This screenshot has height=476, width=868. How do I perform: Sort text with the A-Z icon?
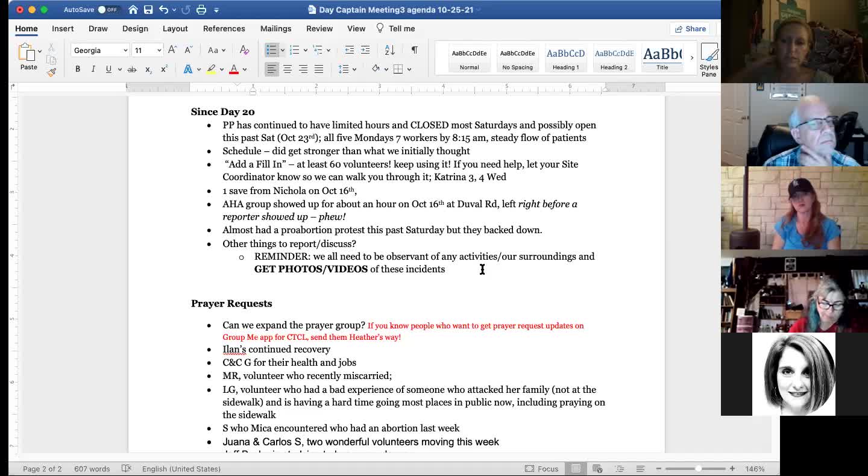point(390,50)
